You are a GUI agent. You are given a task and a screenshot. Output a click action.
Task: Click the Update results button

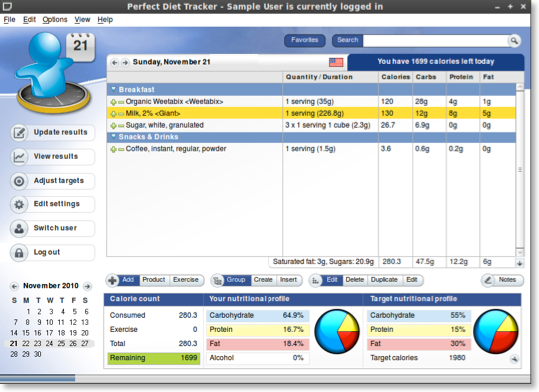pyautogui.click(x=52, y=133)
